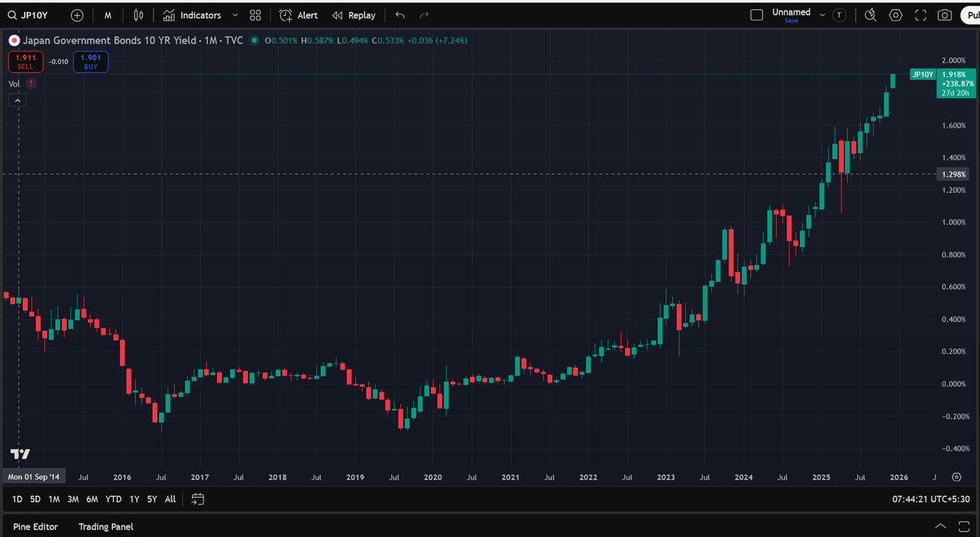Start bar Replay mode
This screenshot has width=980, height=537.
[x=354, y=15]
